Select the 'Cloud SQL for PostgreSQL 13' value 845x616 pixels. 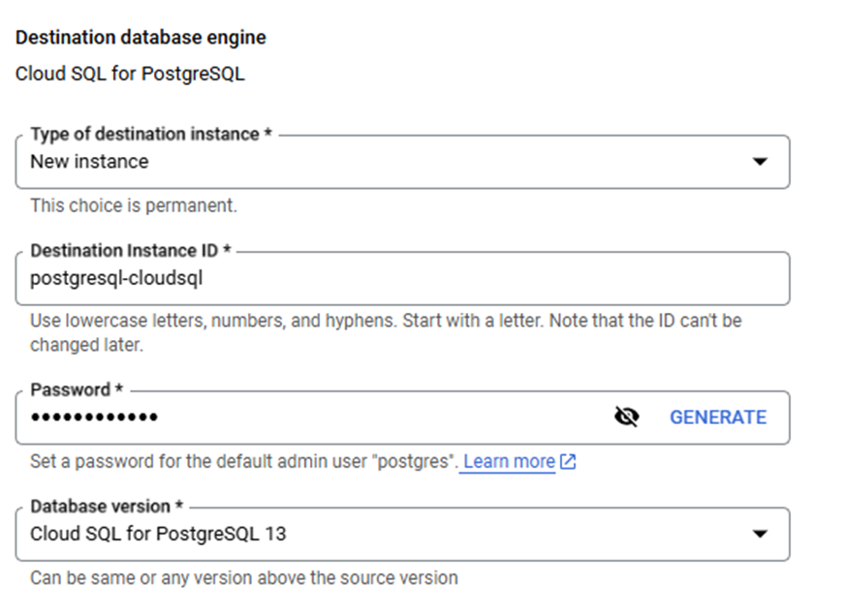(158, 534)
